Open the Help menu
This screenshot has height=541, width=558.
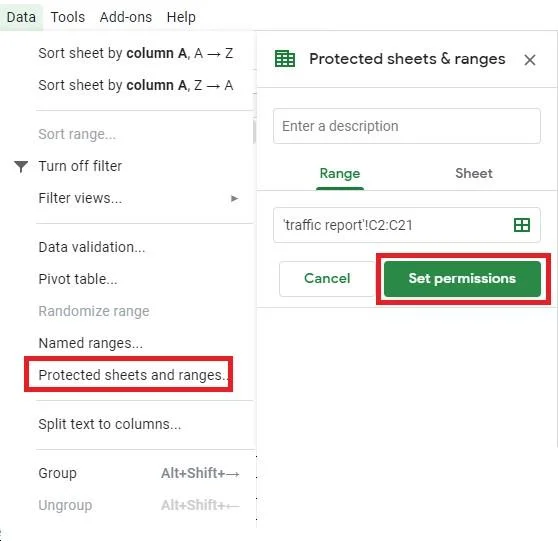[x=181, y=17]
